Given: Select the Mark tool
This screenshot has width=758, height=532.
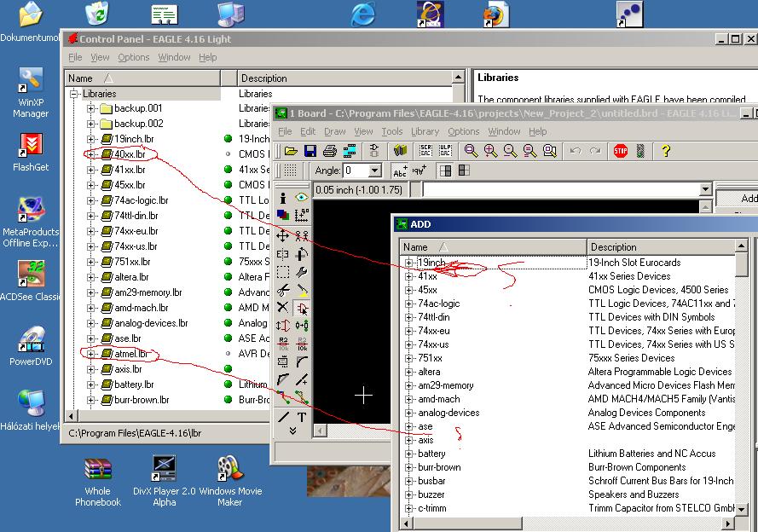Looking at the screenshot, I should [302, 215].
